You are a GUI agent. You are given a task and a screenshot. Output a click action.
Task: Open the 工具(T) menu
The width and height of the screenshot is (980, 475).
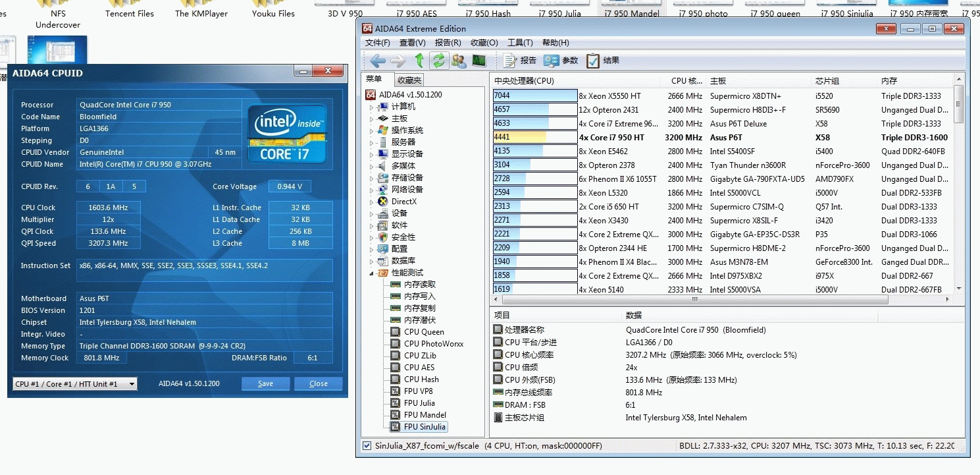point(520,43)
